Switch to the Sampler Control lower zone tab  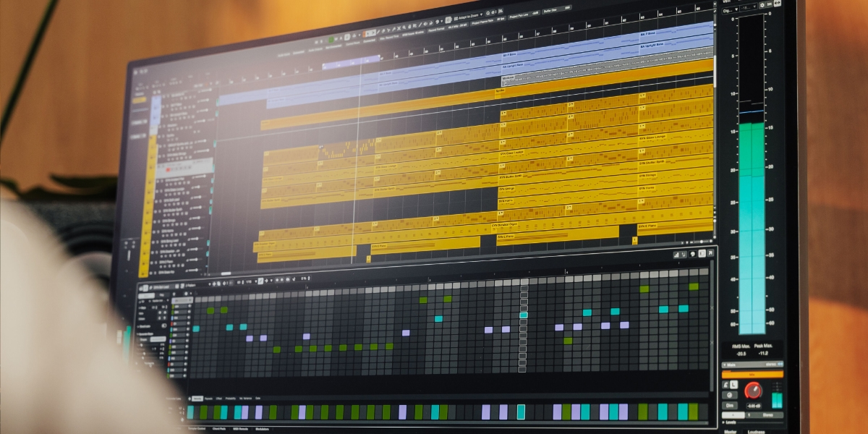pos(197,429)
